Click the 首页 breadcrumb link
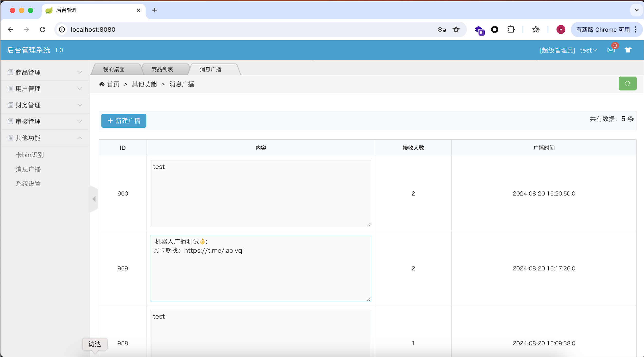Viewport: 644px width, 357px height. click(113, 84)
